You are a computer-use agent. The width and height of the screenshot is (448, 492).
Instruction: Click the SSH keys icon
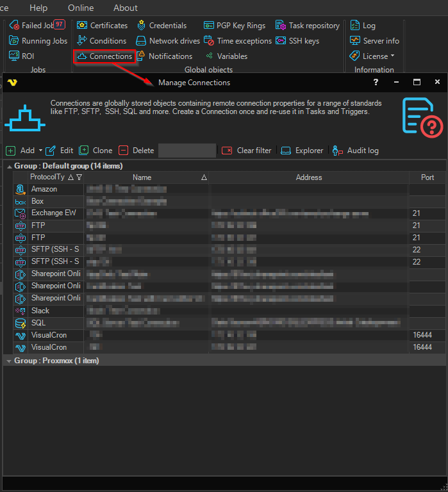[281, 41]
